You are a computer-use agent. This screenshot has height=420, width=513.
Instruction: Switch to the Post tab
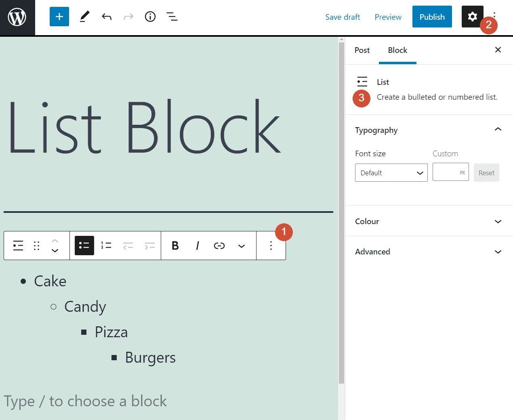362,50
